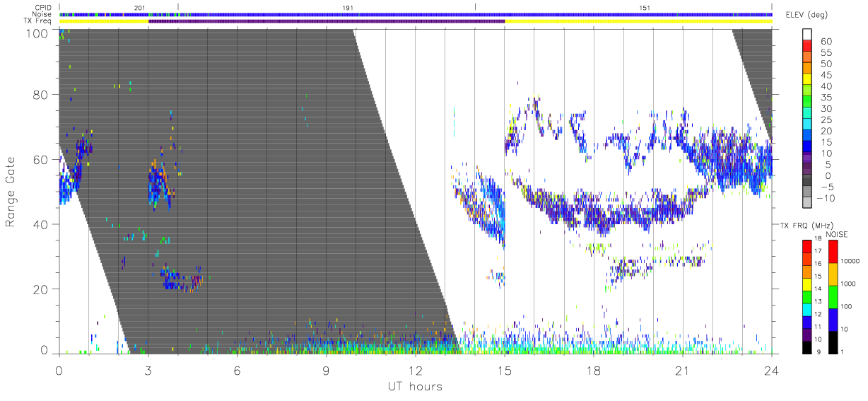Select the CPID value 151
Image resolution: width=868 pixels, height=401 pixels.
pos(645,8)
